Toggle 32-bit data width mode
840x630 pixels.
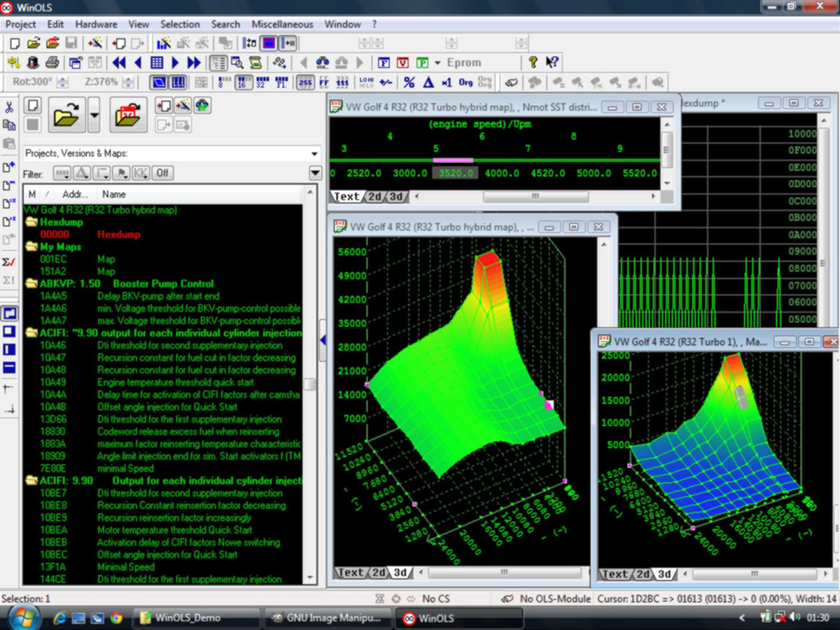click(x=262, y=82)
